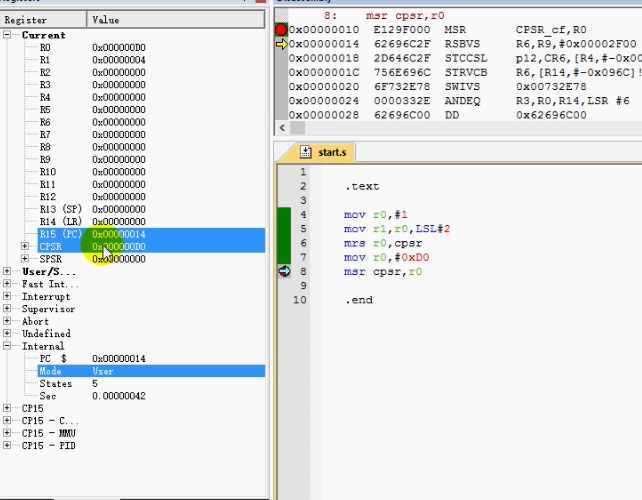The height and width of the screenshot is (500, 642).
Task: Collapse the Current register group
Action: click(x=8, y=35)
